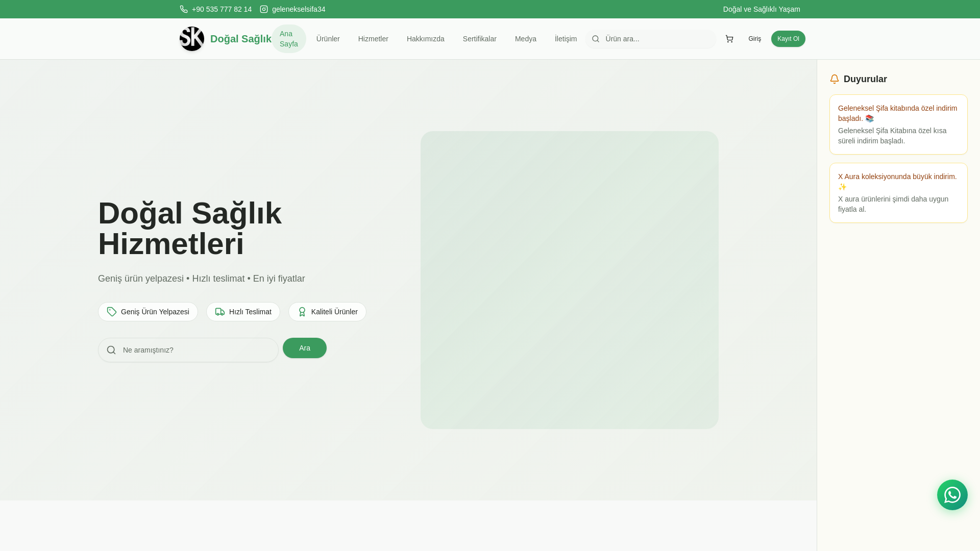This screenshot has height=551, width=980.
Task: Click the phone icon in top bar
Action: point(184,9)
